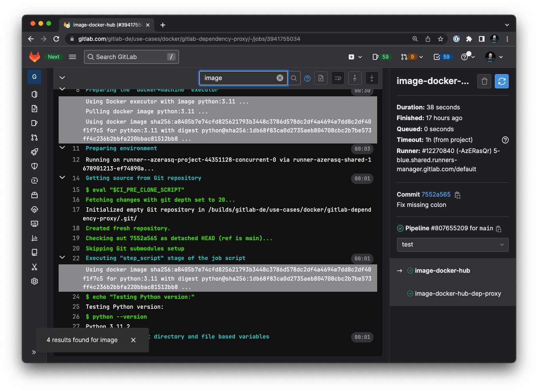Open a new browser tab
The image size is (538, 392).
(x=163, y=25)
